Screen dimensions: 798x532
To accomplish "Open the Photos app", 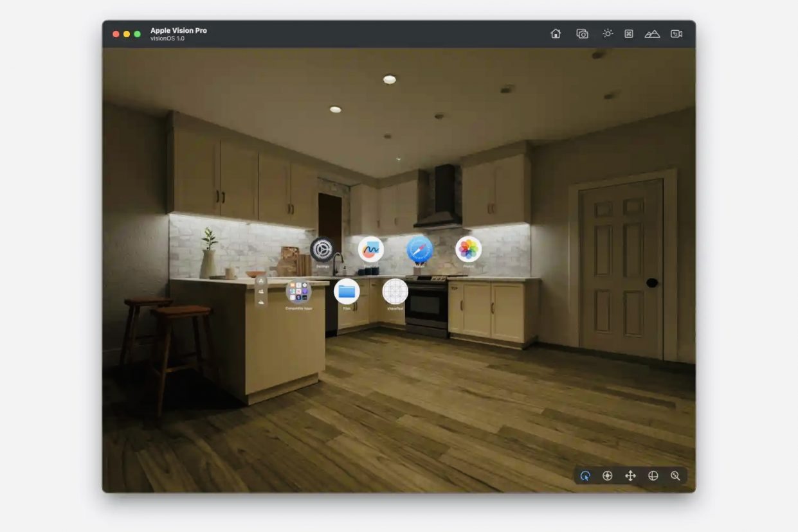I will coord(469,249).
